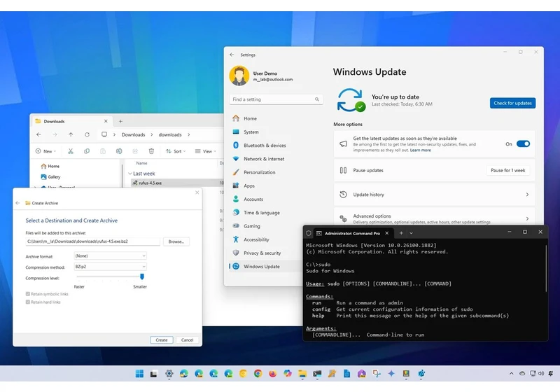Open Settings gear from the taskbar

169,373
